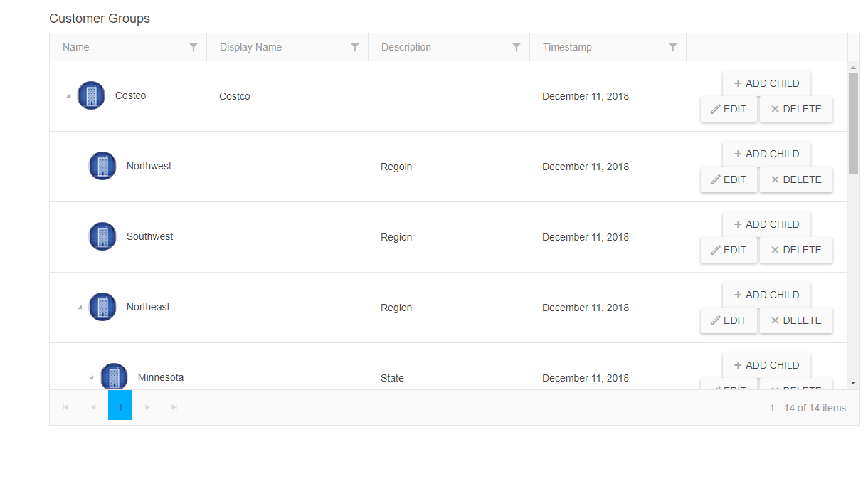This screenshot has height=494, width=868.
Task: Click the Southwest group building icon
Action: [102, 236]
